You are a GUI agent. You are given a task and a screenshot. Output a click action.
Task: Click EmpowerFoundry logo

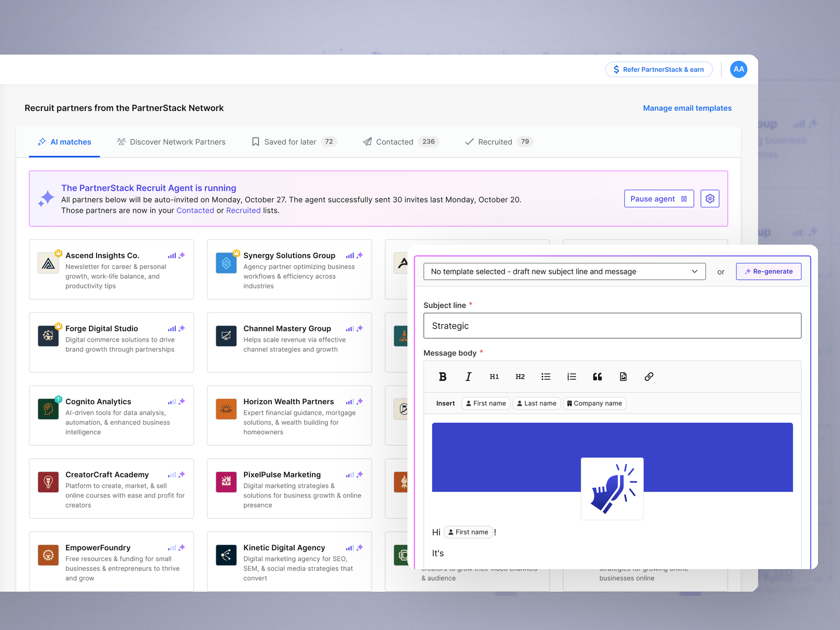click(48, 555)
